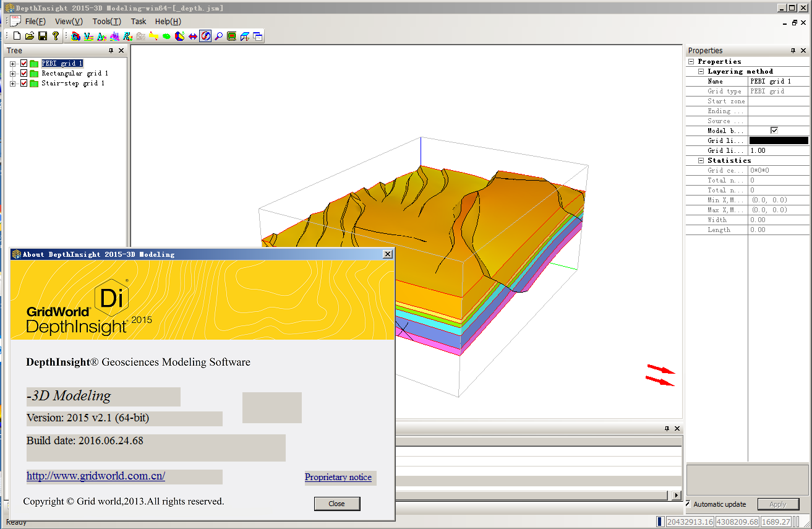The width and height of the screenshot is (812, 529).
Task: Click the grayed-out grid toolbar icon
Action: pos(140,37)
